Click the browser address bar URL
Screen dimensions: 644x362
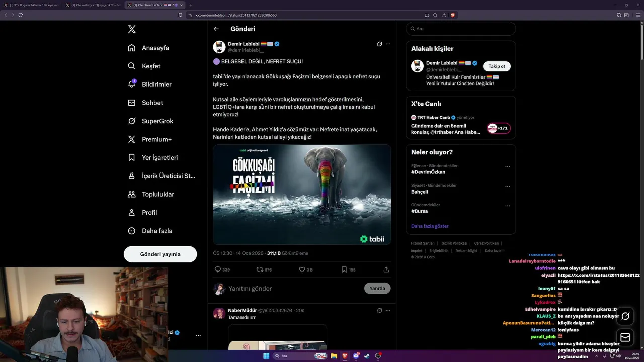tap(236, 15)
